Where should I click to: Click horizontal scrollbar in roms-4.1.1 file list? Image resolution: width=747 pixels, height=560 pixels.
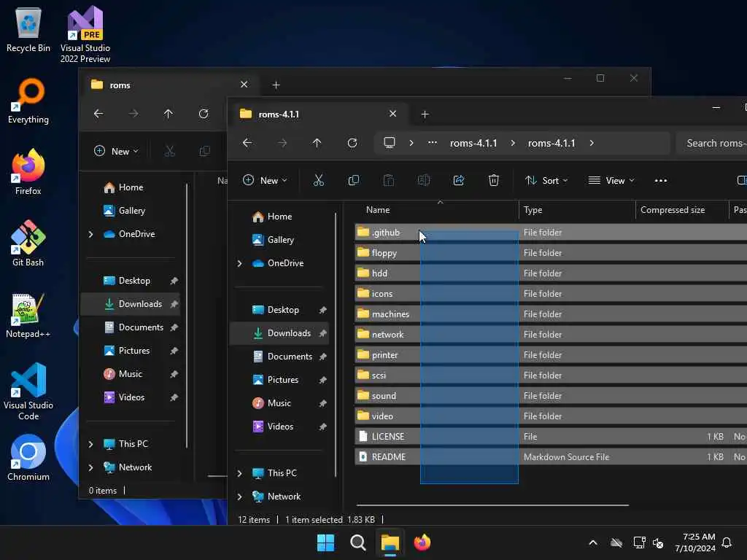[492, 505]
